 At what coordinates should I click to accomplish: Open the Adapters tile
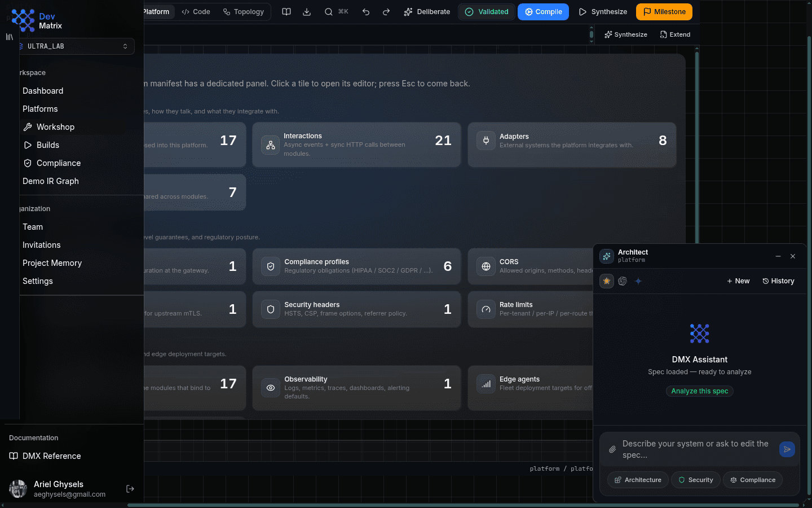572,144
